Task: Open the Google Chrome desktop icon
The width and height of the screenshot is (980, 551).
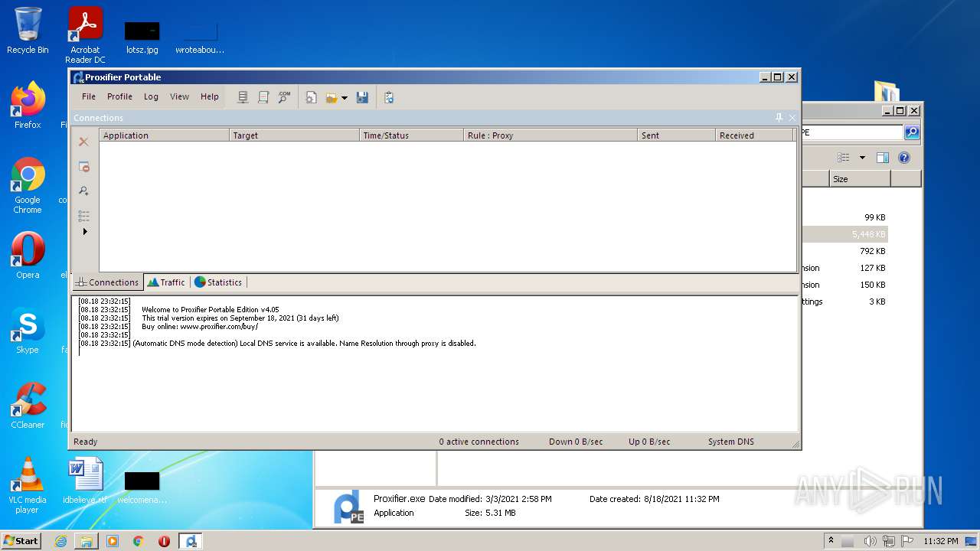Action: pos(28,186)
